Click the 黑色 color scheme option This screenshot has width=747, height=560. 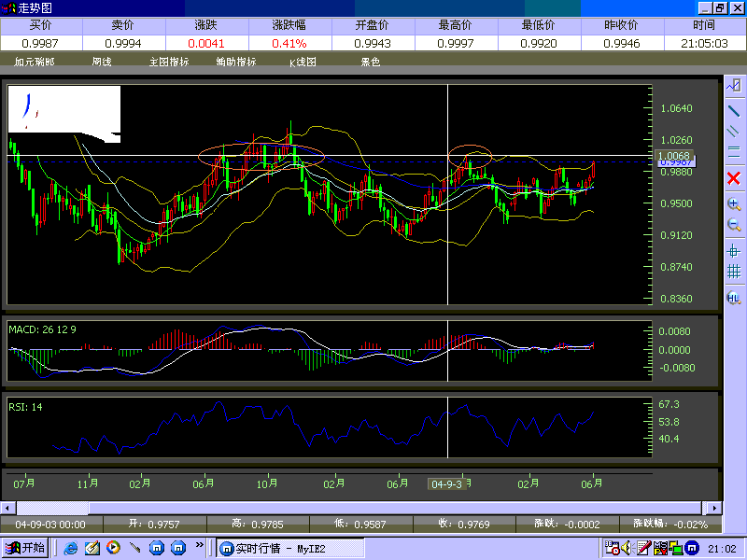pyautogui.click(x=370, y=63)
